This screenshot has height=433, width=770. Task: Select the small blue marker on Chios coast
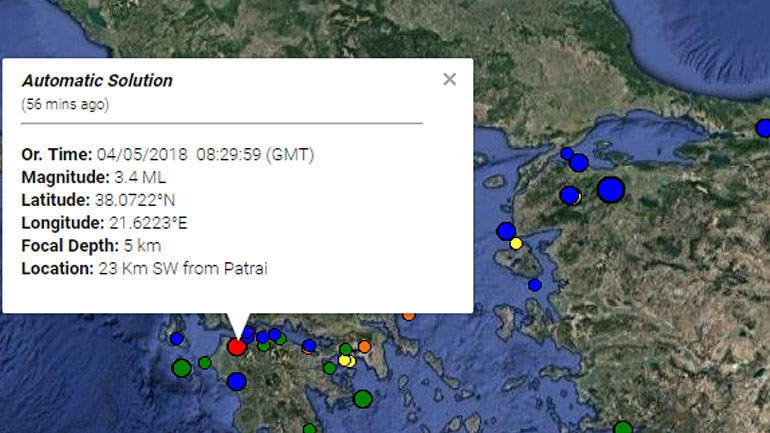pyautogui.click(x=535, y=285)
